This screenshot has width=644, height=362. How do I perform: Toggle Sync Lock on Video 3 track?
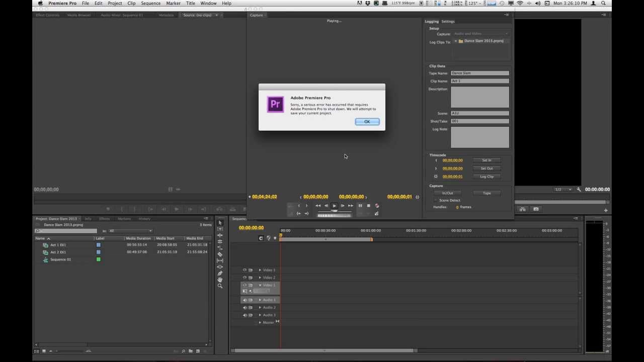(x=251, y=270)
